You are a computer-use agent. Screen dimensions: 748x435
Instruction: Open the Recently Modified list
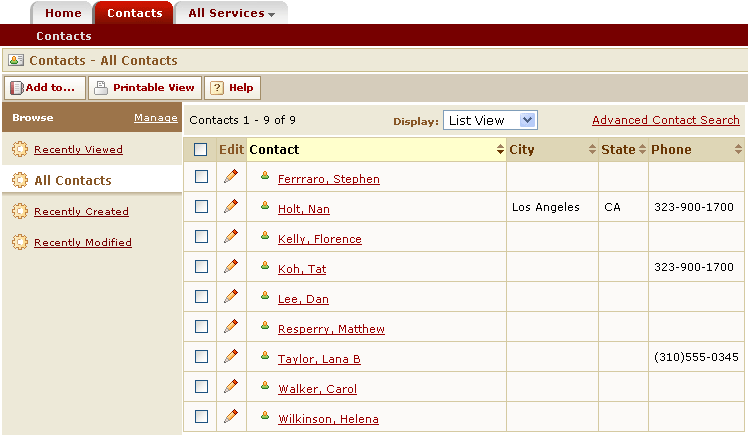coord(83,242)
